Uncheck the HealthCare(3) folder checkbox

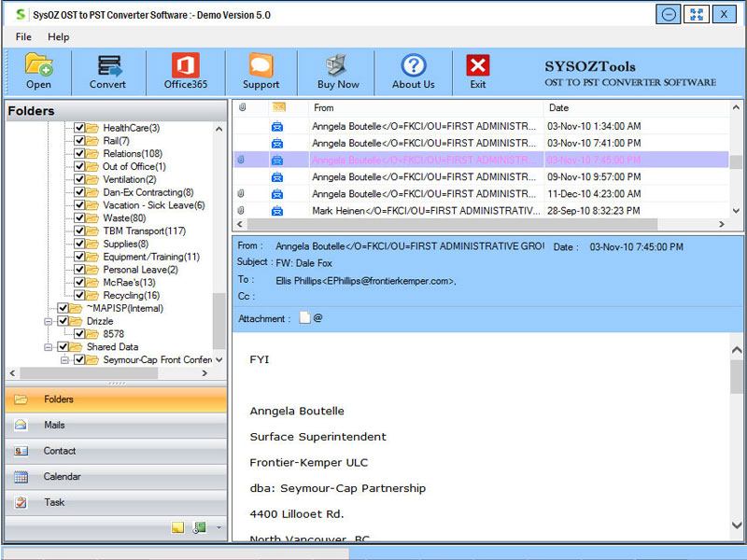[79, 128]
